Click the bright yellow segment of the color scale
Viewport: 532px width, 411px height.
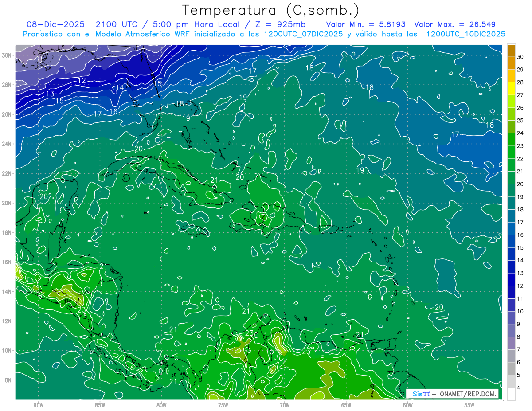click(511, 89)
